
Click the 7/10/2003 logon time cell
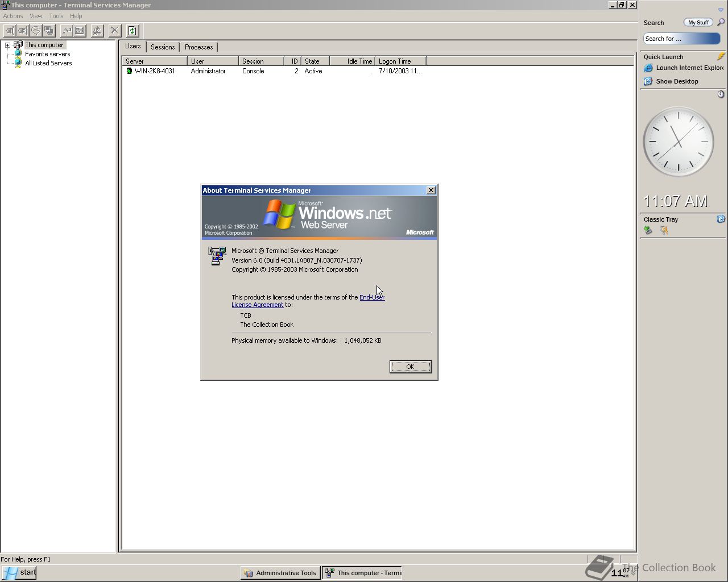pos(400,71)
